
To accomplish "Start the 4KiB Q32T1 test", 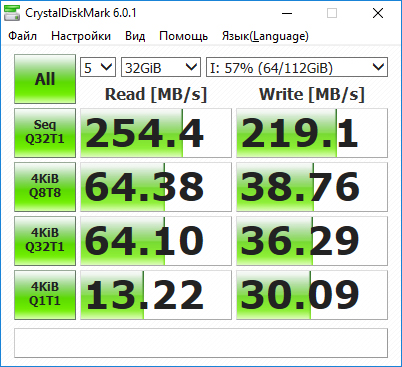I will coord(45,241).
